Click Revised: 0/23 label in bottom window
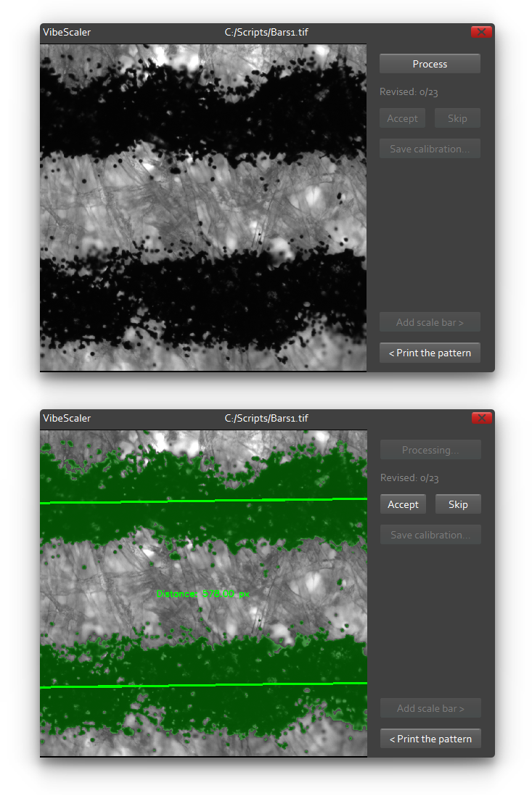 pos(409,478)
